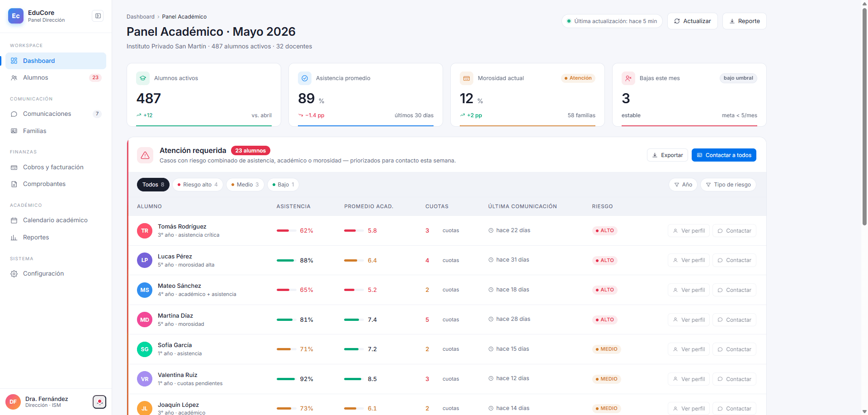Click the bajo umbral badge
Screen dimensions: 868x415
738,78
